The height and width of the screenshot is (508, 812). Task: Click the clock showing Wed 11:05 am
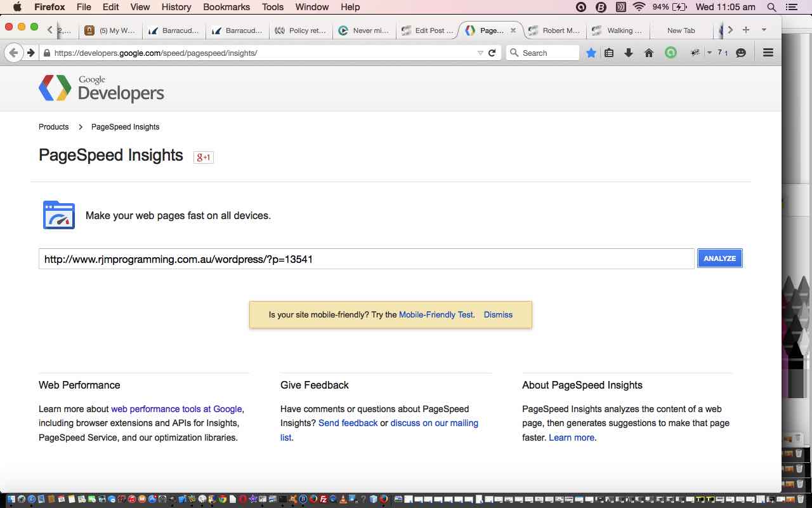(x=726, y=7)
